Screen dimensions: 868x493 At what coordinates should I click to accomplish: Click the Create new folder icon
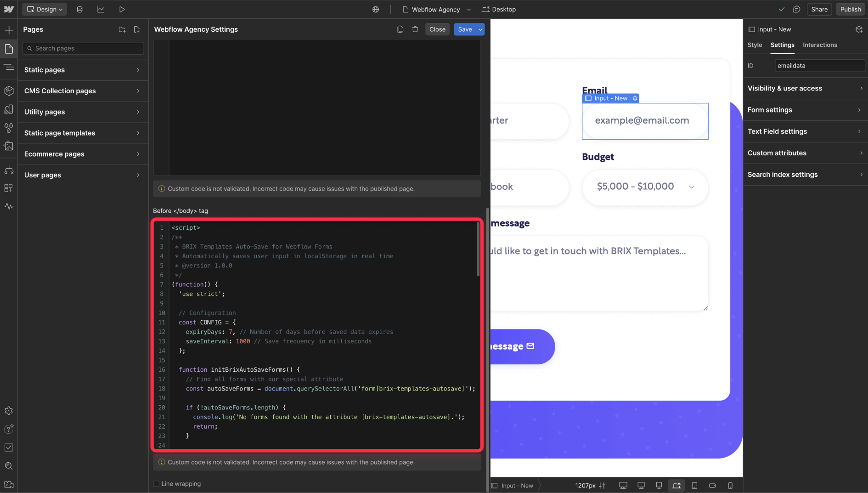tap(122, 29)
